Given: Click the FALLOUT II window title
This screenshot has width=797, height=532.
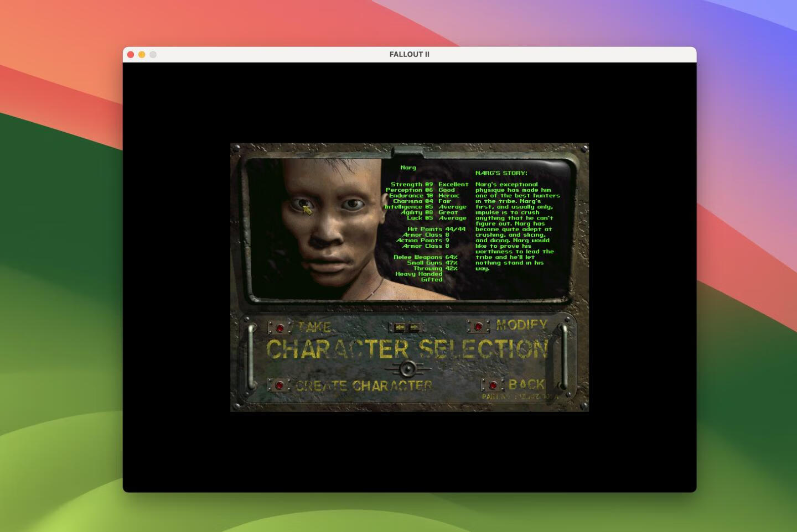Looking at the screenshot, I should 410,54.
